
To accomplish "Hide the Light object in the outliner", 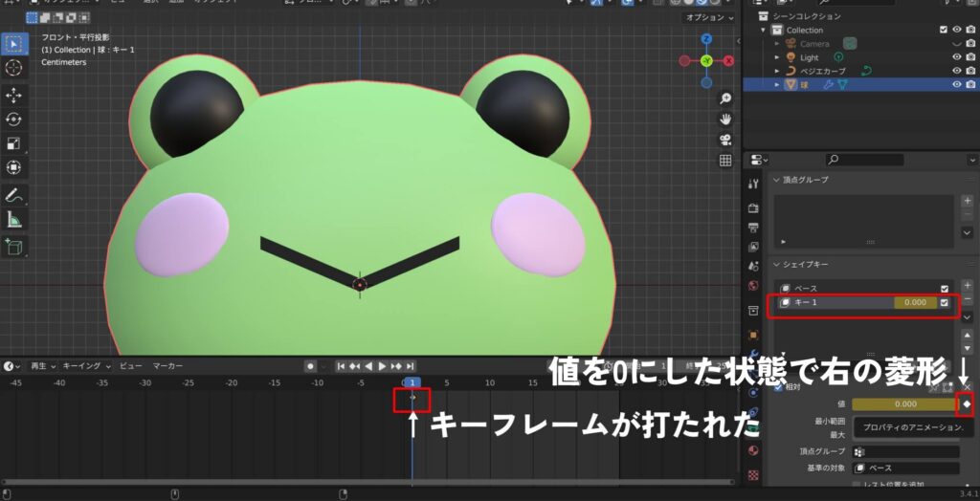I will (x=956, y=57).
